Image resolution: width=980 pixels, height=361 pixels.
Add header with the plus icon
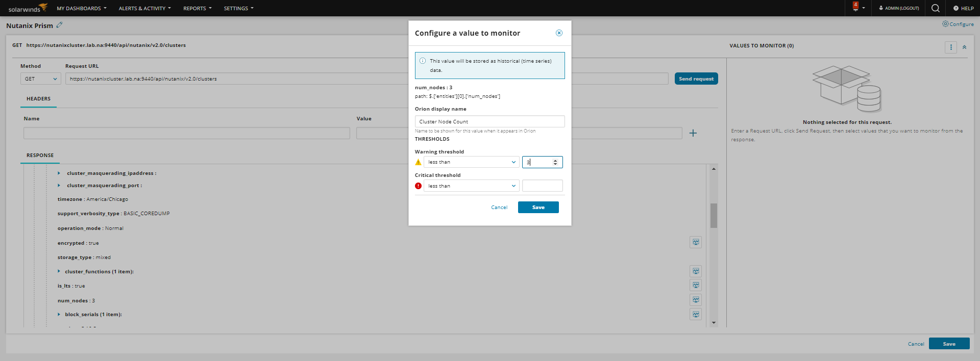click(x=693, y=133)
